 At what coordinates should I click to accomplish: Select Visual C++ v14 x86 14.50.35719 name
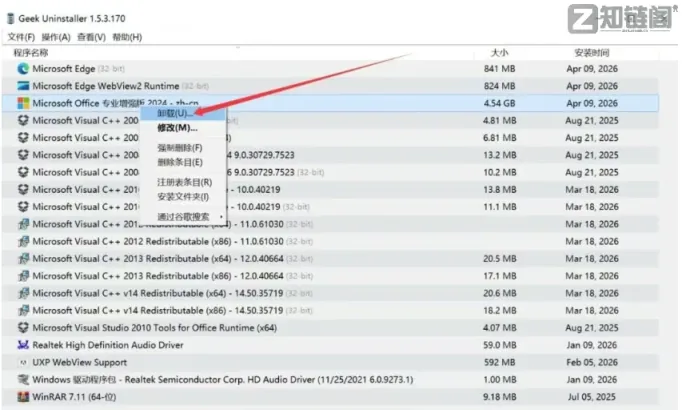[158, 310]
